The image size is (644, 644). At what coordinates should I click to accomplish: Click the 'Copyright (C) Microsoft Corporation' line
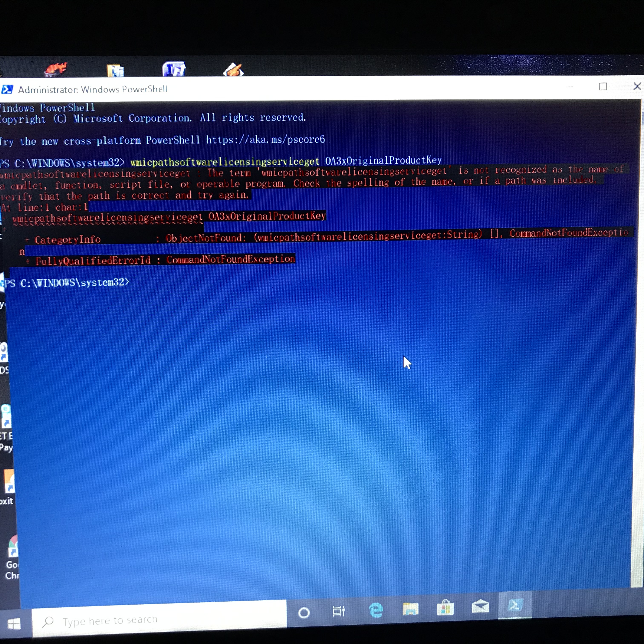coord(153,118)
